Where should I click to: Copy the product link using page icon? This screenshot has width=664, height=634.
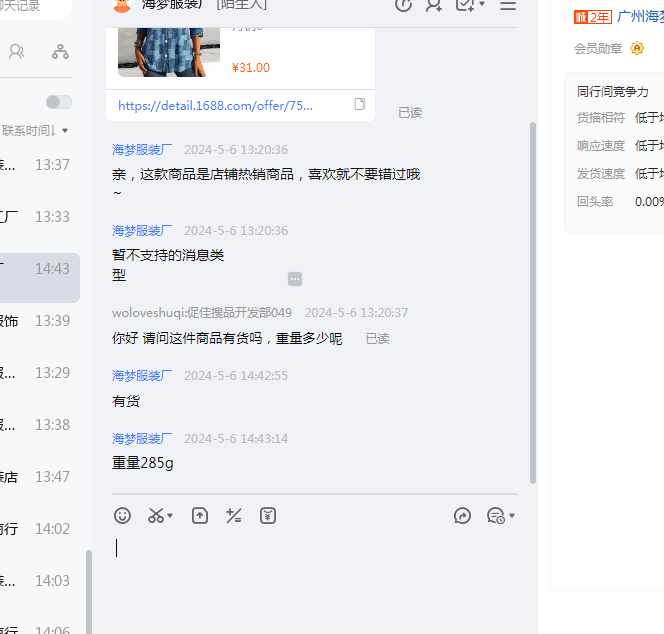pyautogui.click(x=360, y=104)
